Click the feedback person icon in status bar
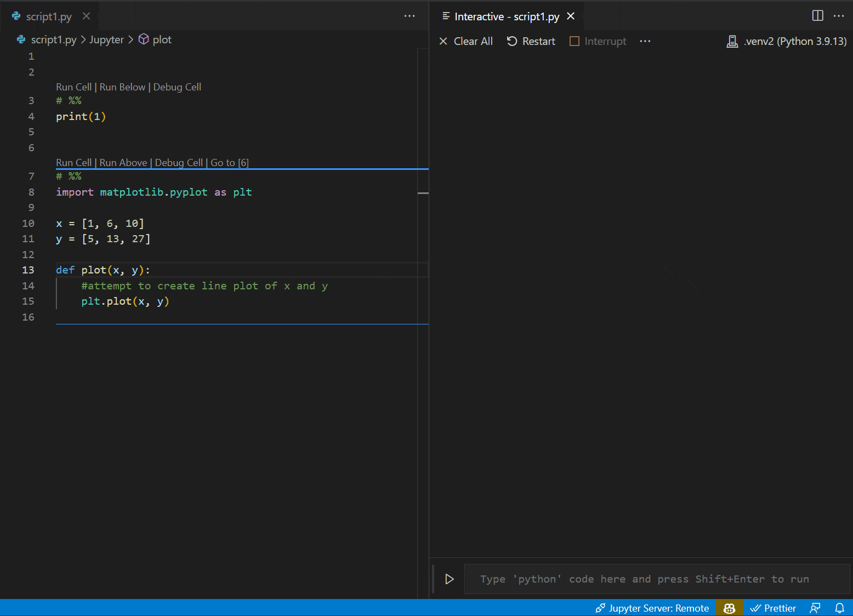 pyautogui.click(x=815, y=608)
